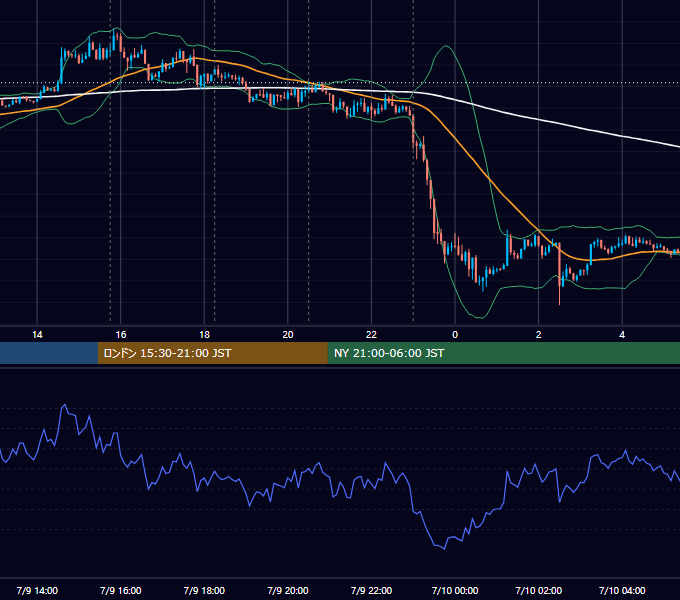Click the blue session bar before ロンドン
Screen dimensions: 680x600
pyautogui.click(x=49, y=353)
